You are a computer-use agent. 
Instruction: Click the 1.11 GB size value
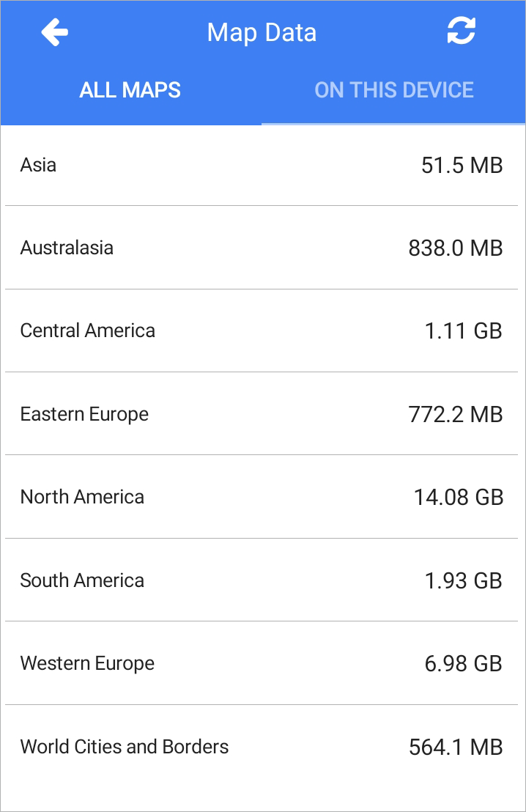point(463,331)
